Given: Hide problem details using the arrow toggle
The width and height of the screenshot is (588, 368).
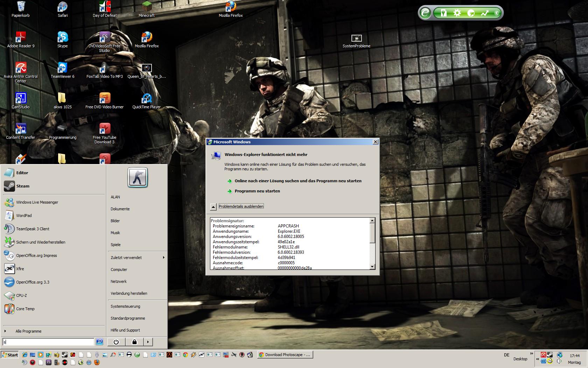Looking at the screenshot, I should pyautogui.click(x=213, y=207).
